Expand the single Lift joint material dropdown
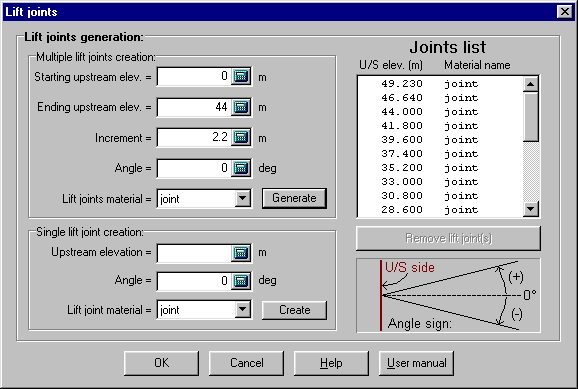Viewport: 578px width, 389px height. pyautogui.click(x=242, y=309)
